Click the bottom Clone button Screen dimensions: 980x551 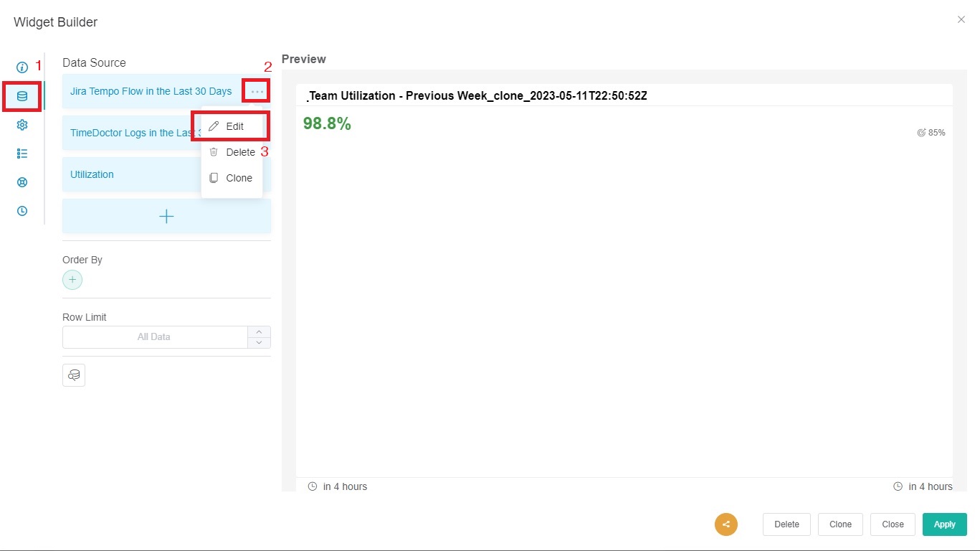pyautogui.click(x=840, y=524)
